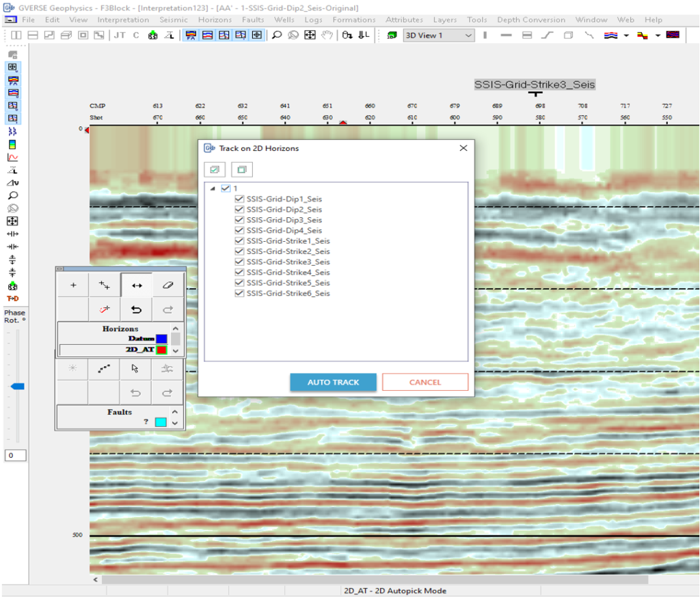Open the Interpretation menu

(123, 20)
